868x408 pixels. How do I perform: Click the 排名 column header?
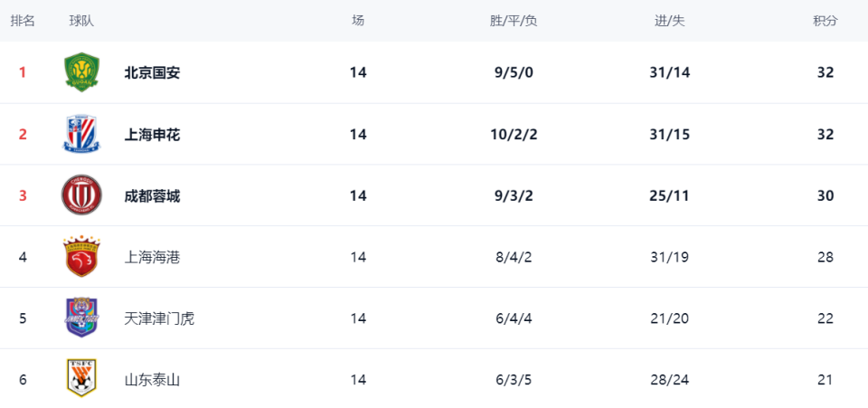tap(23, 21)
